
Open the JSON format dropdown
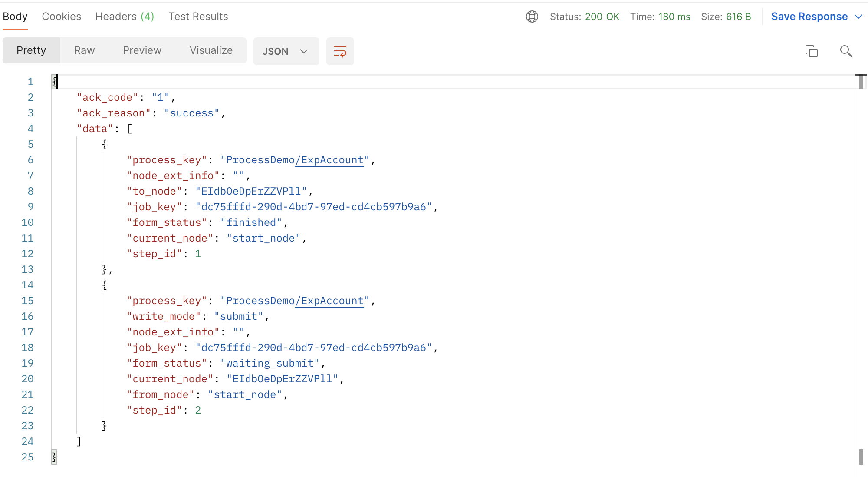point(286,51)
